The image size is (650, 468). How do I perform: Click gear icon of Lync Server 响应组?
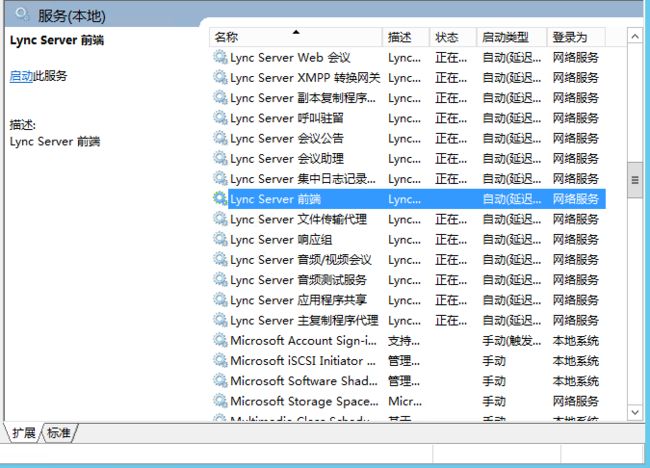(x=220, y=239)
